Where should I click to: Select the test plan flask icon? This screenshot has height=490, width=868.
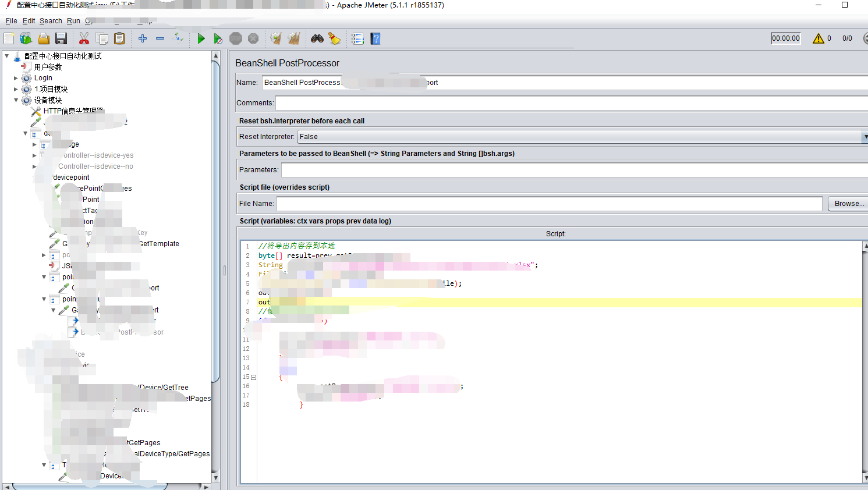[17, 56]
